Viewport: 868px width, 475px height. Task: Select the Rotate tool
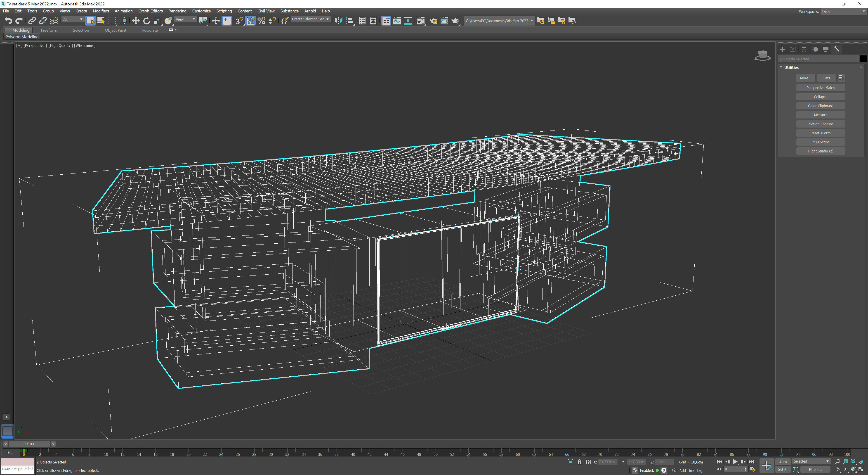(146, 21)
